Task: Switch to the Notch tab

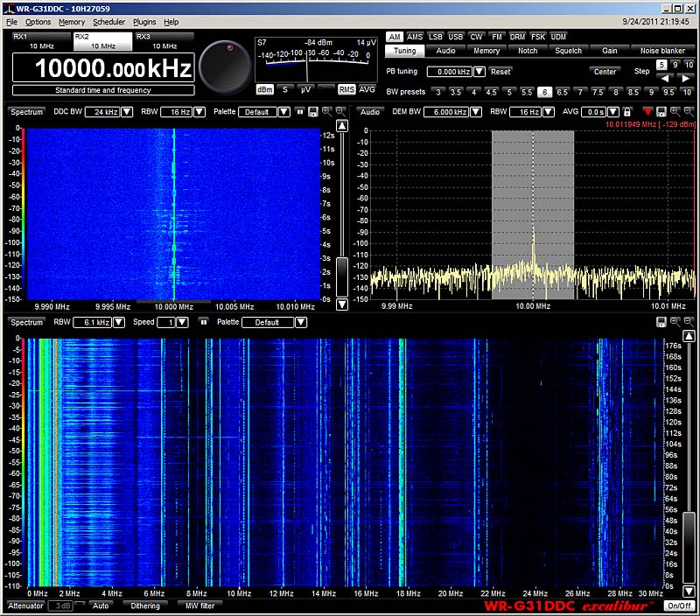Action: [x=528, y=51]
